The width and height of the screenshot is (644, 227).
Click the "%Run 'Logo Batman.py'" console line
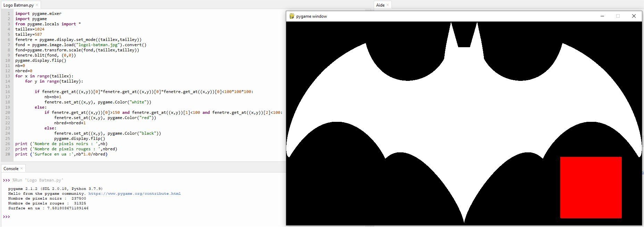38,180
